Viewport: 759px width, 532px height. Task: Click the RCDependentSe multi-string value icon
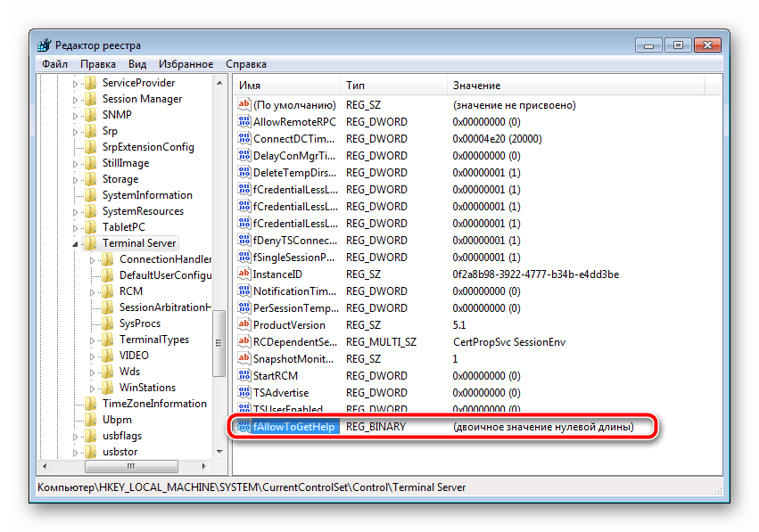coord(243,341)
